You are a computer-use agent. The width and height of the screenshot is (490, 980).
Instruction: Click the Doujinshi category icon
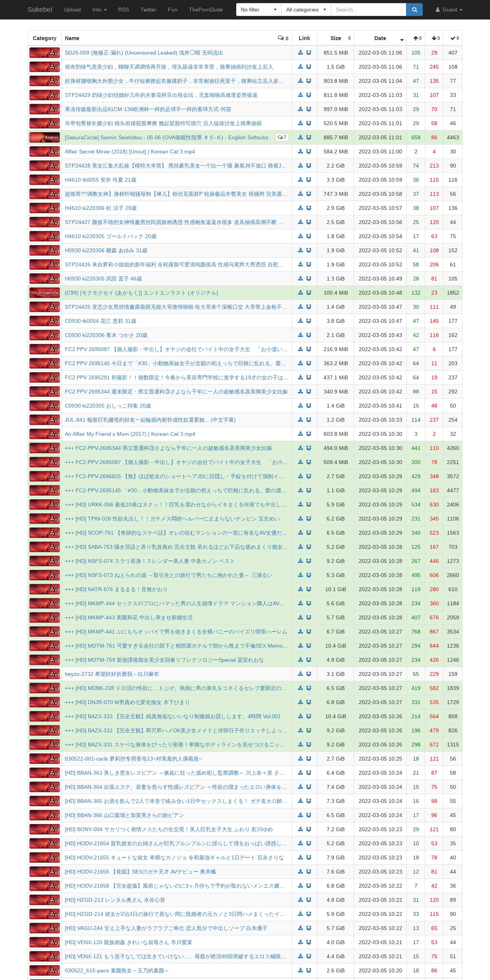(45, 293)
